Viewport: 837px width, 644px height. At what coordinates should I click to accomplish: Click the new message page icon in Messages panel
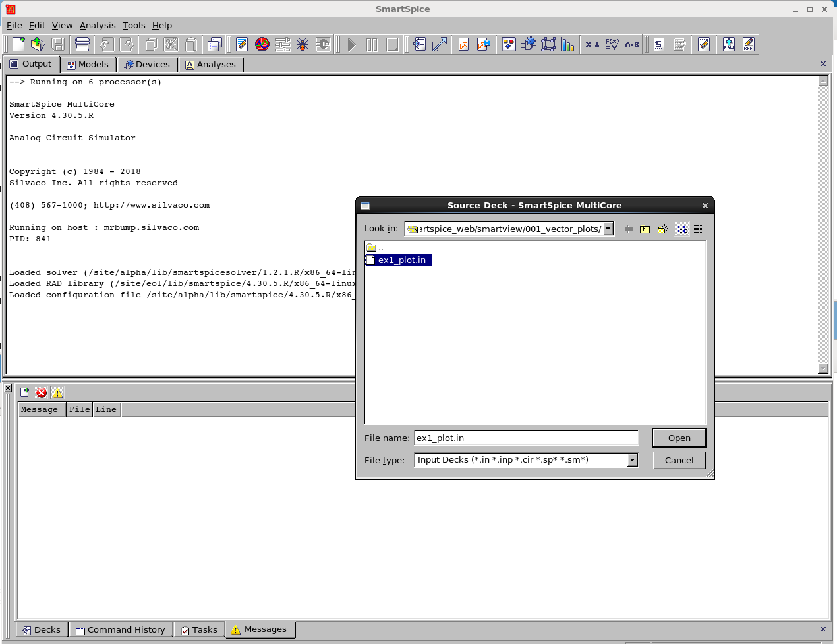(25, 393)
